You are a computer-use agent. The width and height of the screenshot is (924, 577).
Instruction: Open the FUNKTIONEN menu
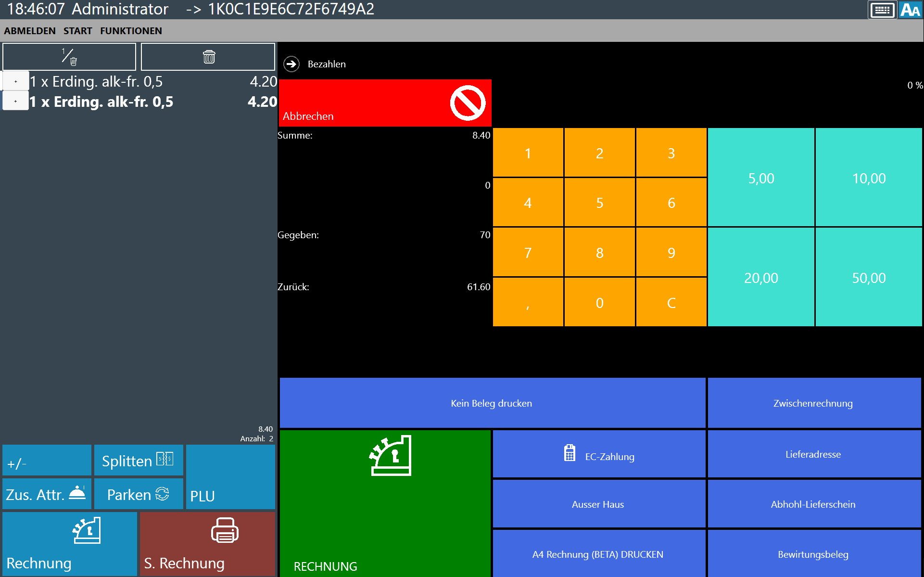coord(131,30)
